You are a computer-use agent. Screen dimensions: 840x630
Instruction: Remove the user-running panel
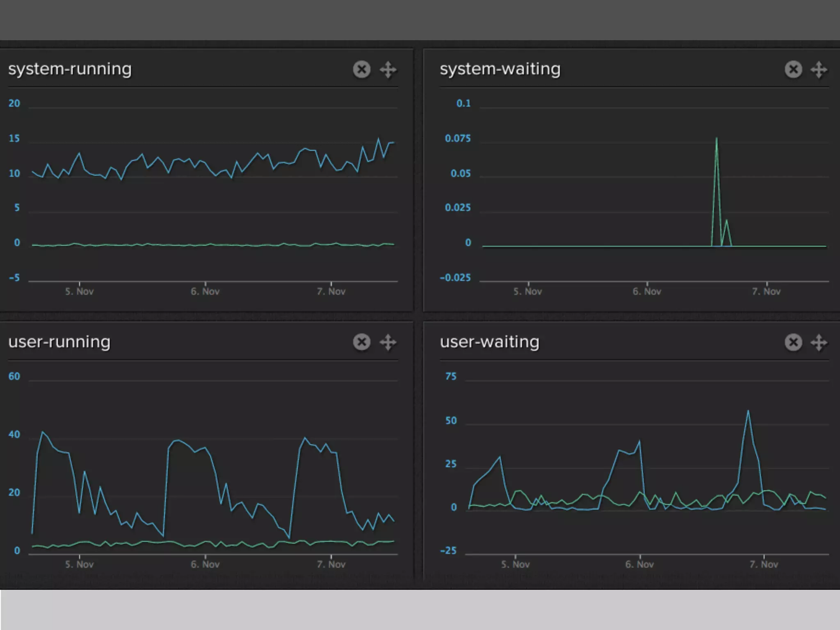(361, 342)
